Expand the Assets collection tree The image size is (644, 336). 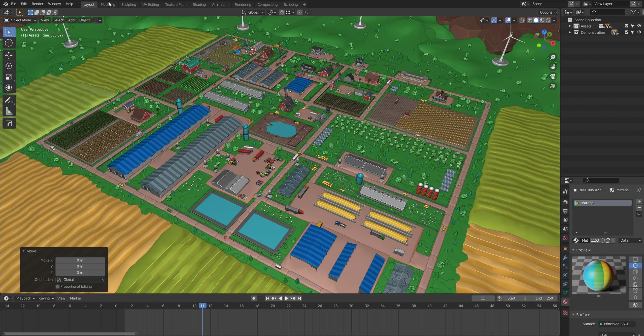pos(570,26)
